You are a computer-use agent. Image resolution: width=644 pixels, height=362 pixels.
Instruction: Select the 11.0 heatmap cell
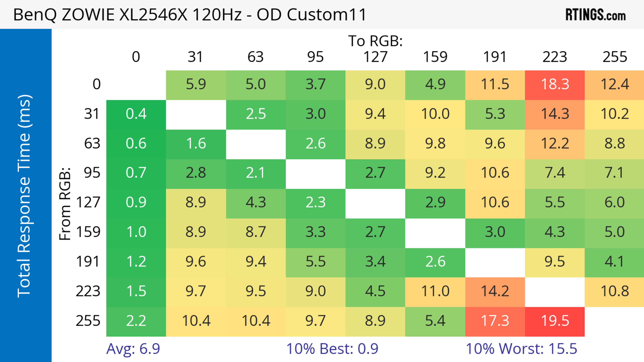click(435, 292)
